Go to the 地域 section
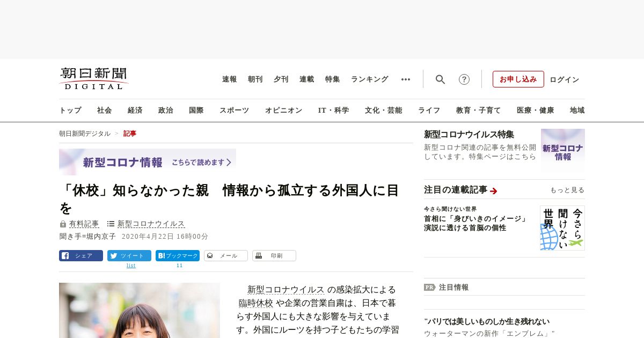The width and height of the screenshot is (644, 338). click(577, 111)
